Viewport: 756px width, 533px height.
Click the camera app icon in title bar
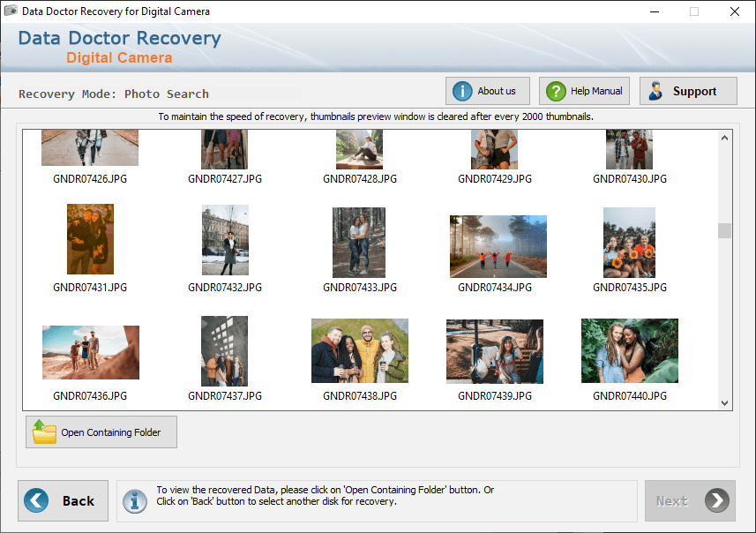click(x=11, y=11)
